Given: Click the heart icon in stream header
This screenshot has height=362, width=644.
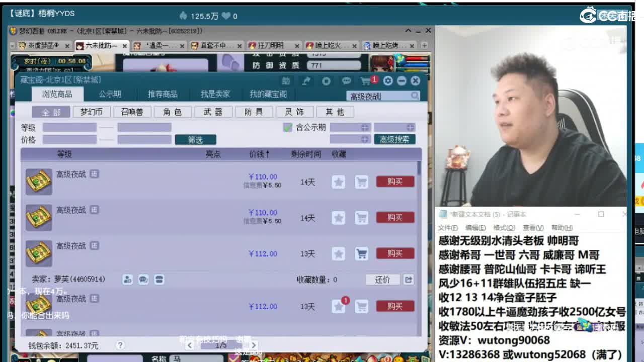Looking at the screenshot, I should click(x=226, y=16).
